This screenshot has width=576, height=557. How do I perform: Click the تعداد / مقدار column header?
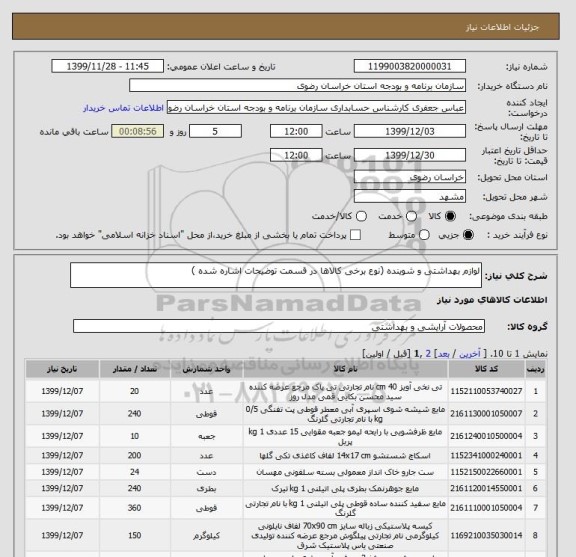tap(135, 369)
